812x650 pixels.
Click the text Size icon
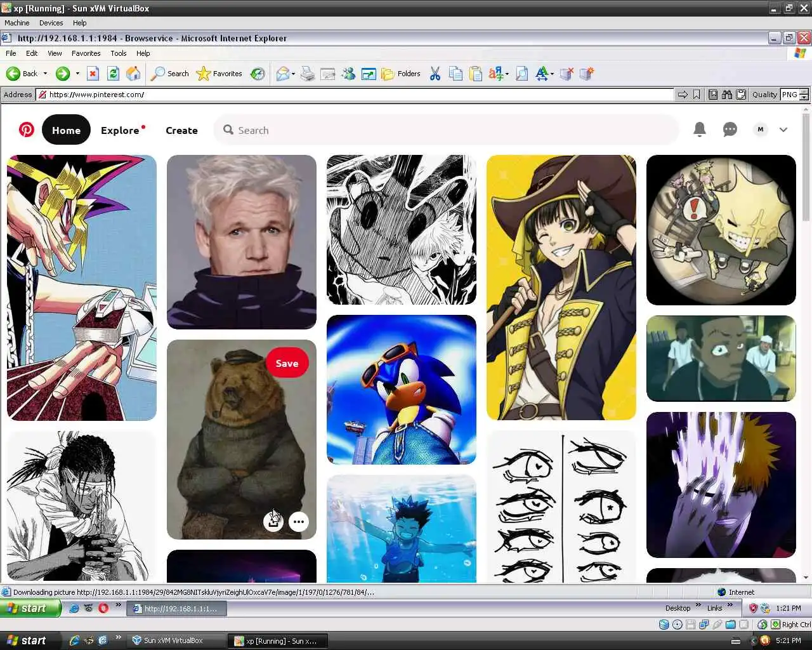point(542,74)
